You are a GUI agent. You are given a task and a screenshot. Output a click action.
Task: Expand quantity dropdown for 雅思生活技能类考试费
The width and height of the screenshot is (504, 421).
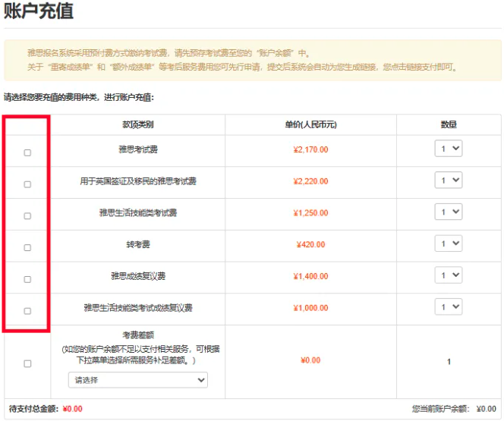click(x=449, y=212)
